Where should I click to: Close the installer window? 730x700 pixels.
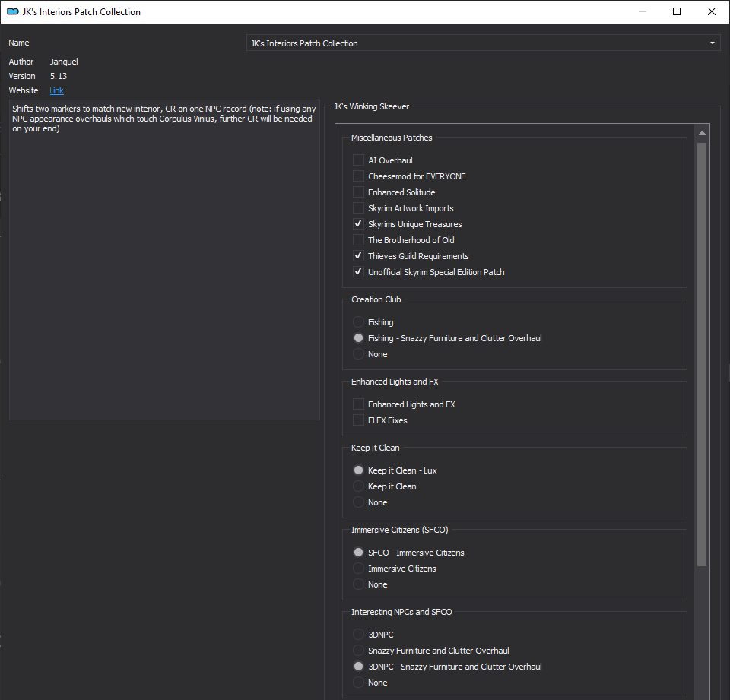[712, 11]
